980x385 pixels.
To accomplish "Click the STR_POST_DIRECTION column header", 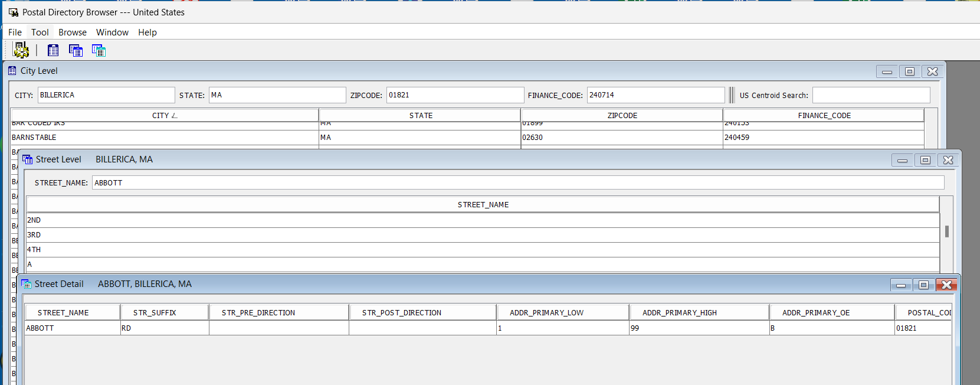I will click(x=422, y=312).
